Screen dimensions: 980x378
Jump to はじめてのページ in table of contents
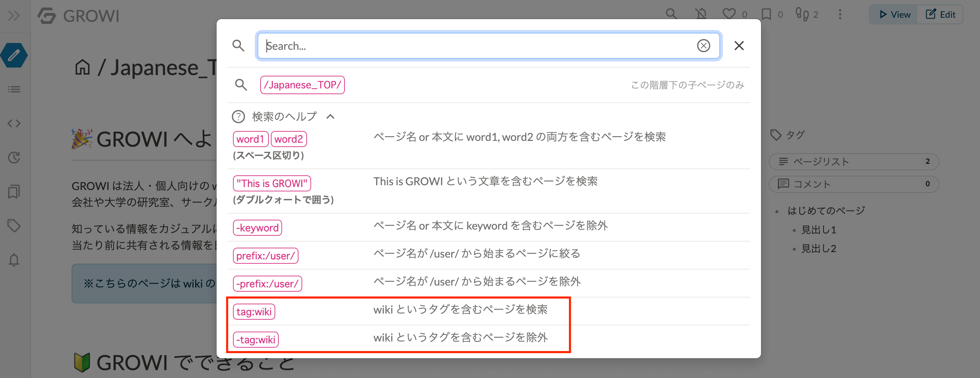(x=826, y=210)
